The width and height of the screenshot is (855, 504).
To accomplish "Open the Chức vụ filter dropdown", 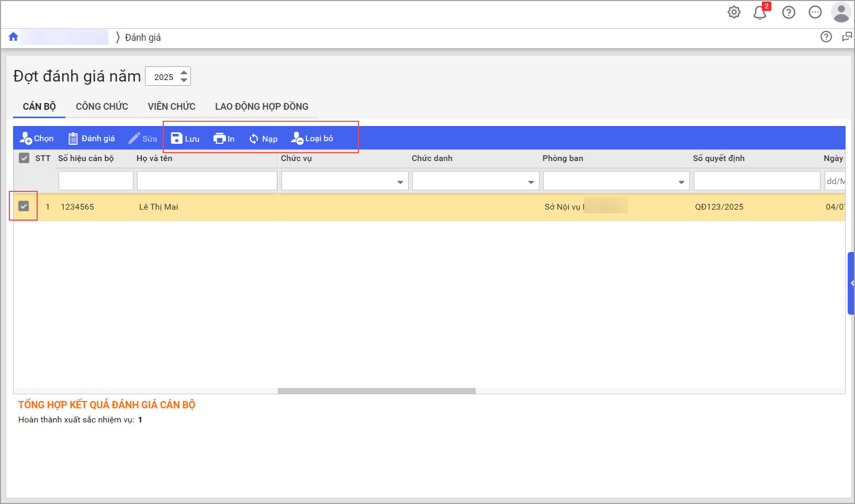I will tap(400, 182).
